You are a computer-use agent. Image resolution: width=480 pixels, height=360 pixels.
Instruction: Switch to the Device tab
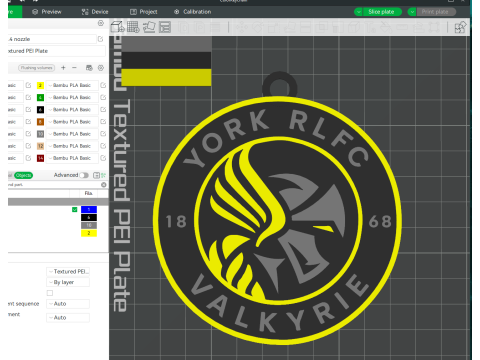click(95, 12)
